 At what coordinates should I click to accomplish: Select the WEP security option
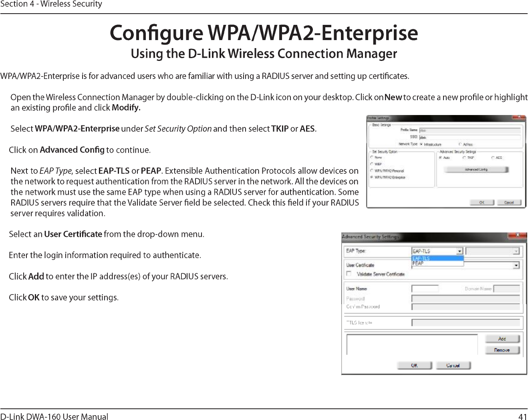(x=372, y=164)
